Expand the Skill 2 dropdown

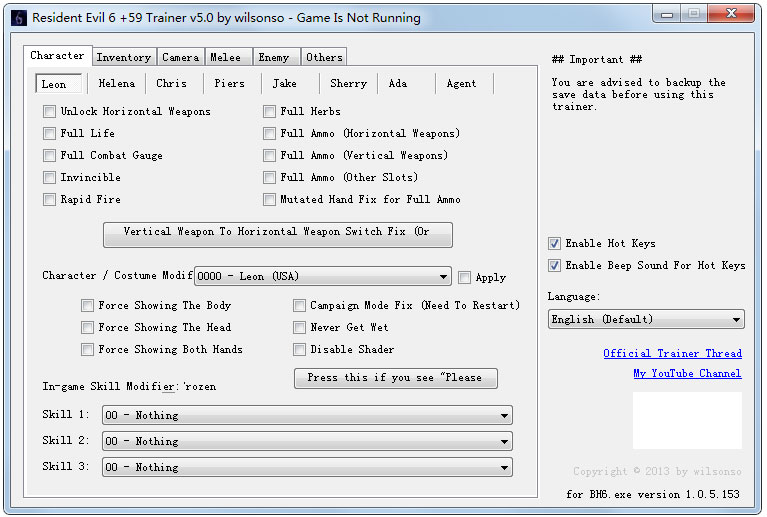tap(307, 441)
